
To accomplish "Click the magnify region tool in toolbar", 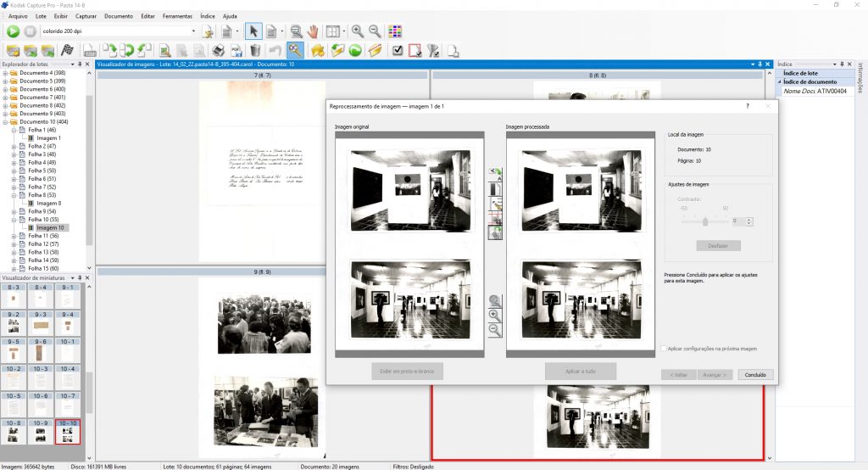I will coord(297,31).
